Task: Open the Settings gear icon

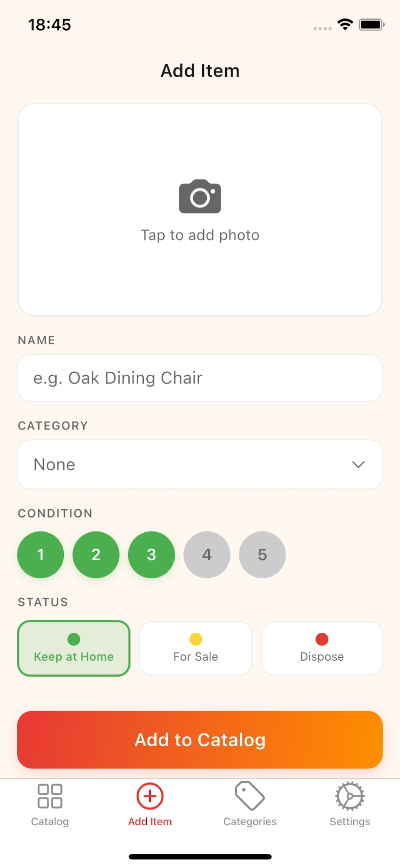Action: pos(350,796)
